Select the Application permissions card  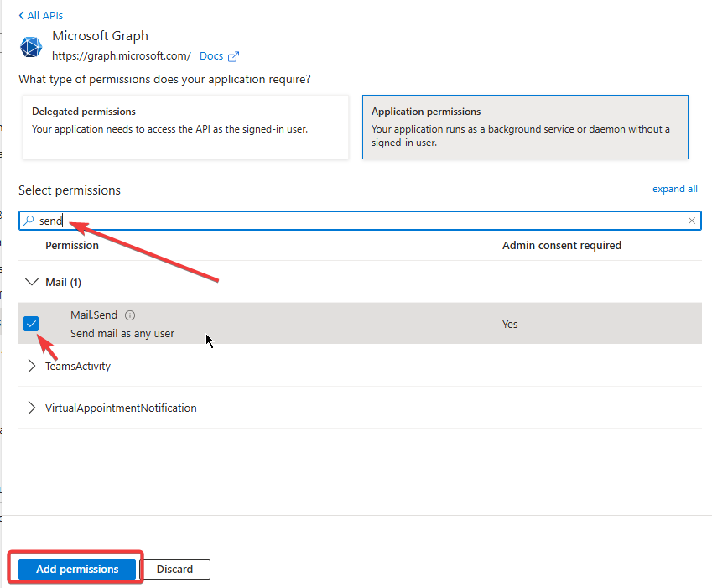[524, 127]
